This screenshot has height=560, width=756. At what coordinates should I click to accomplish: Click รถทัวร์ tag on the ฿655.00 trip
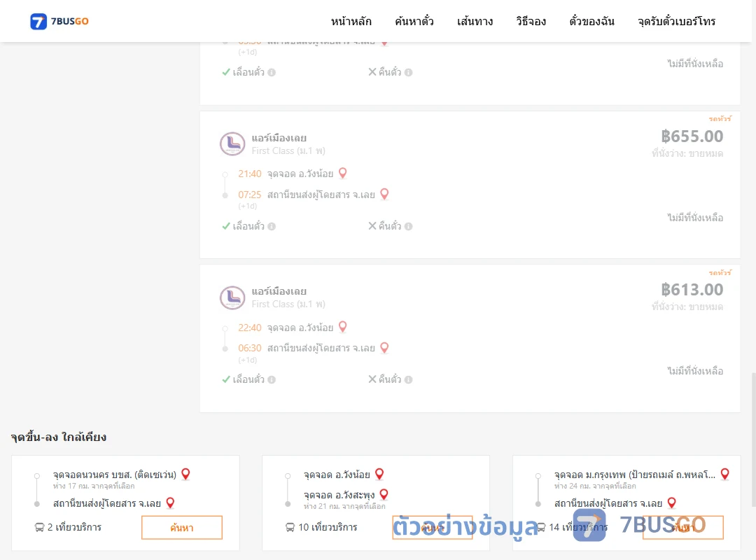[x=720, y=119]
